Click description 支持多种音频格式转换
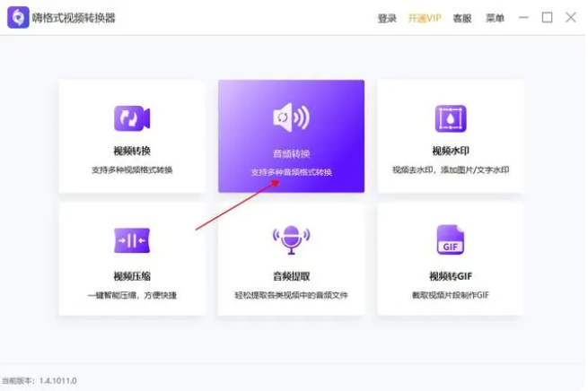The height and width of the screenshot is (391, 588). (x=291, y=172)
